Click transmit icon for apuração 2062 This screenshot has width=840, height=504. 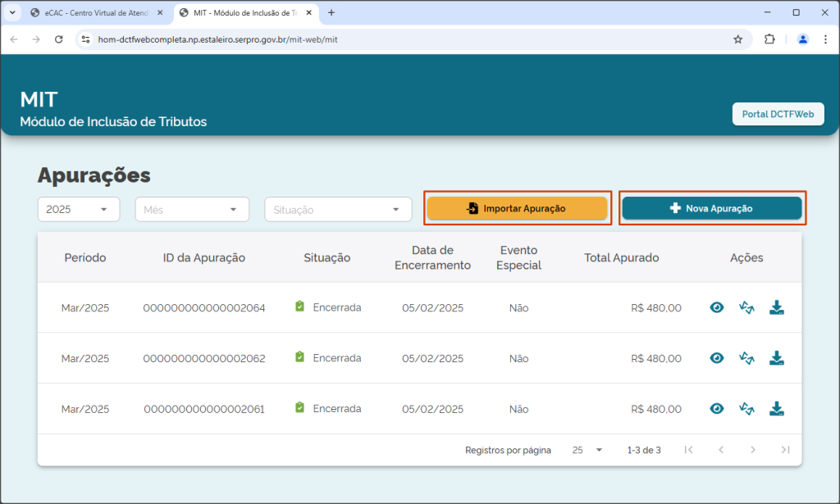point(746,358)
